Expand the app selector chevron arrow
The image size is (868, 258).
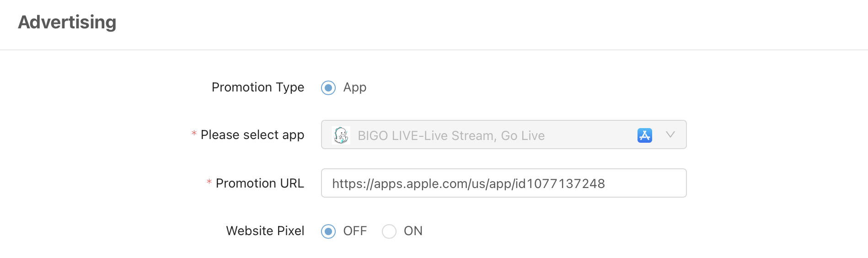pos(670,134)
